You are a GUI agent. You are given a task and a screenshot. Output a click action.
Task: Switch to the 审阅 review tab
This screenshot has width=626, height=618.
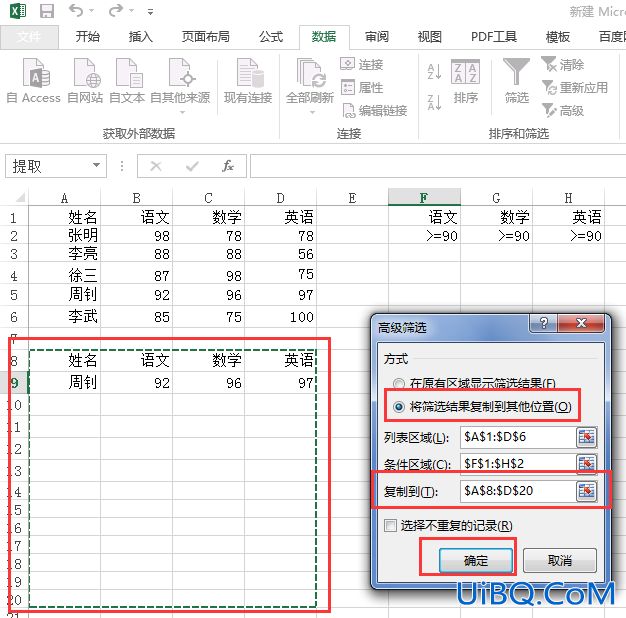click(377, 37)
